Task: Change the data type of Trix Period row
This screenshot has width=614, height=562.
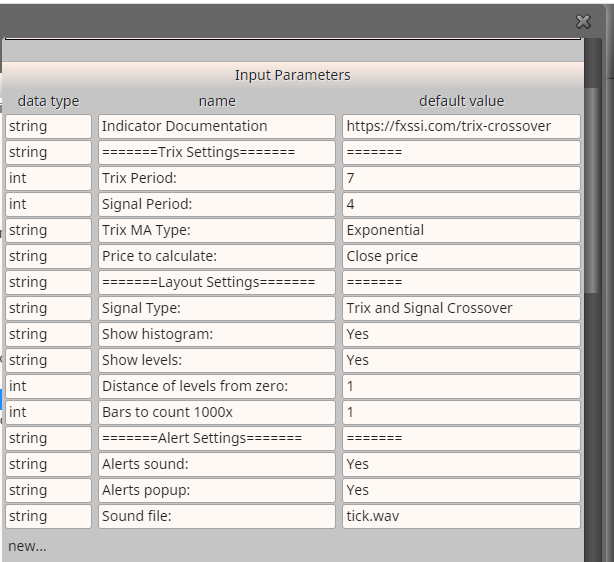Action: pos(48,178)
